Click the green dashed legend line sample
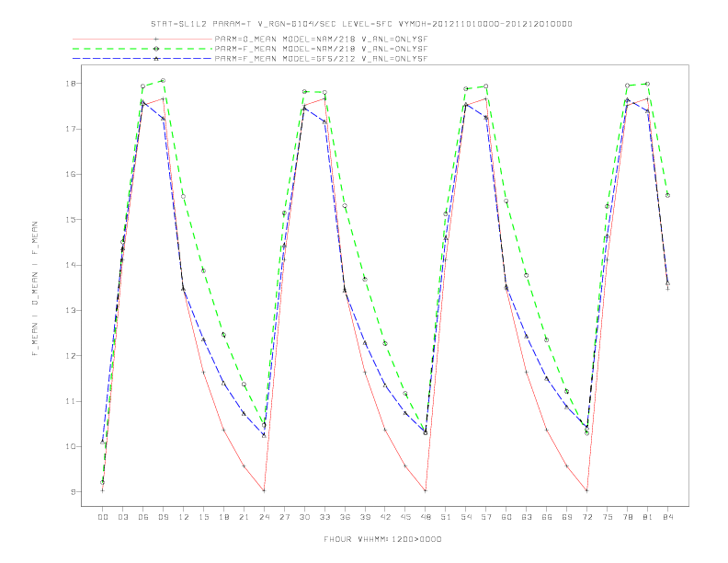This screenshot has height=563, width=728. pos(142,49)
